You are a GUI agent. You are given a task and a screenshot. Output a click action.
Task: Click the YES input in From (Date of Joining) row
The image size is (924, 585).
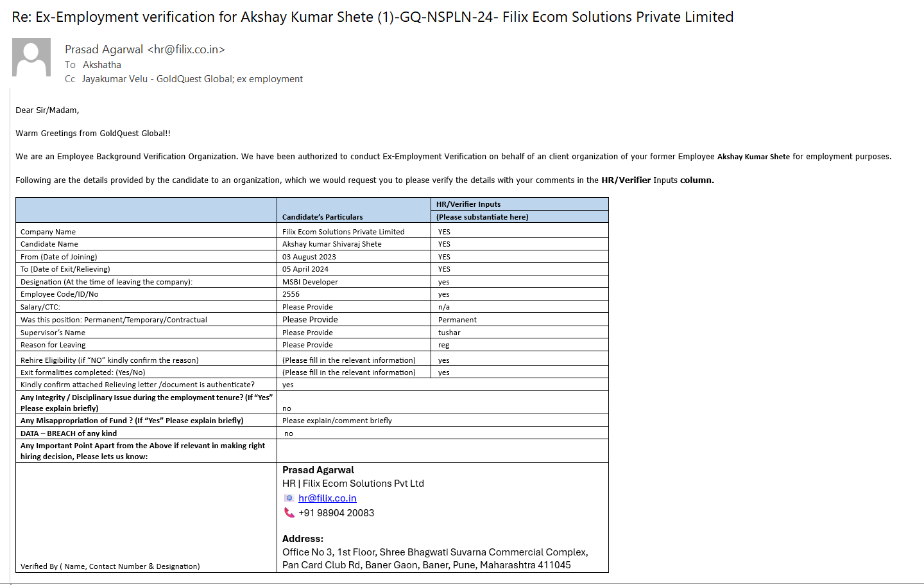click(444, 257)
